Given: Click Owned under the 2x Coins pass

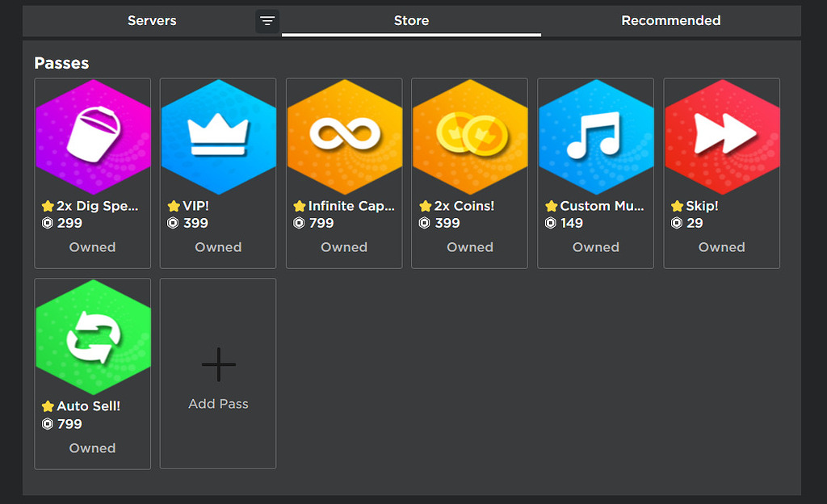Looking at the screenshot, I should 469,247.
